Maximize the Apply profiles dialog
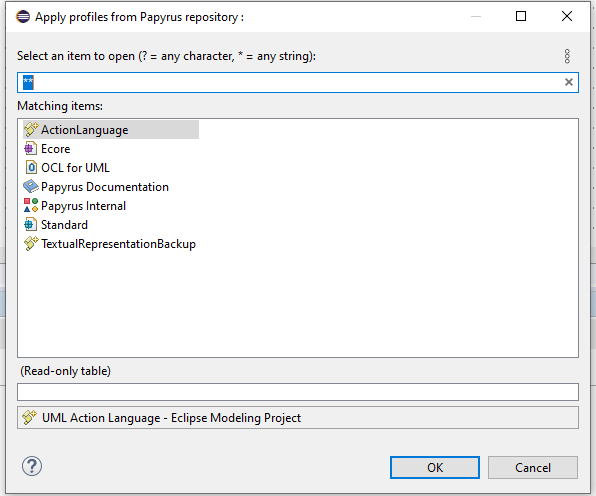The width and height of the screenshot is (596, 496). click(521, 16)
